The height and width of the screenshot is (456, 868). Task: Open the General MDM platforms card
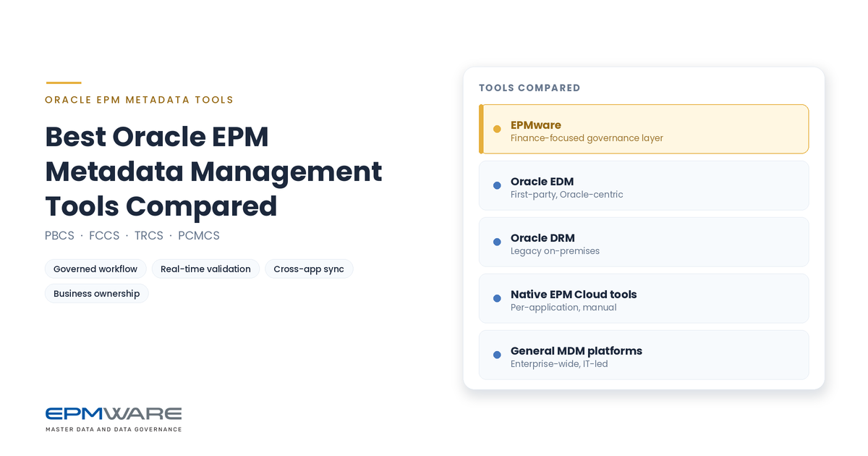644,355
